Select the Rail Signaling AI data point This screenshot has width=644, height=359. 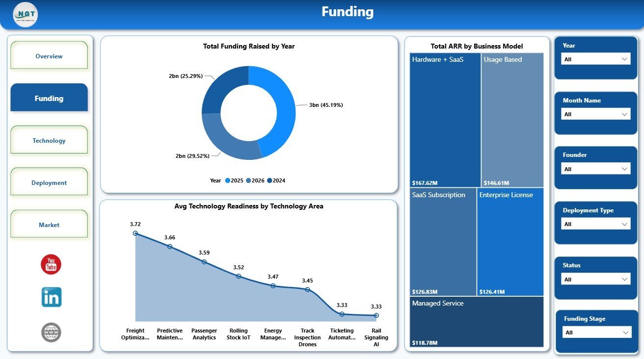tap(376, 315)
